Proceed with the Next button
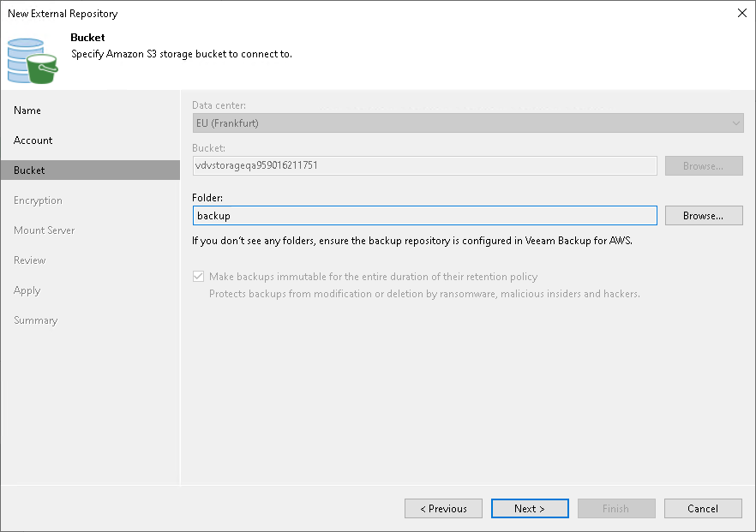Viewport: 756px width, 532px height. tap(530, 508)
